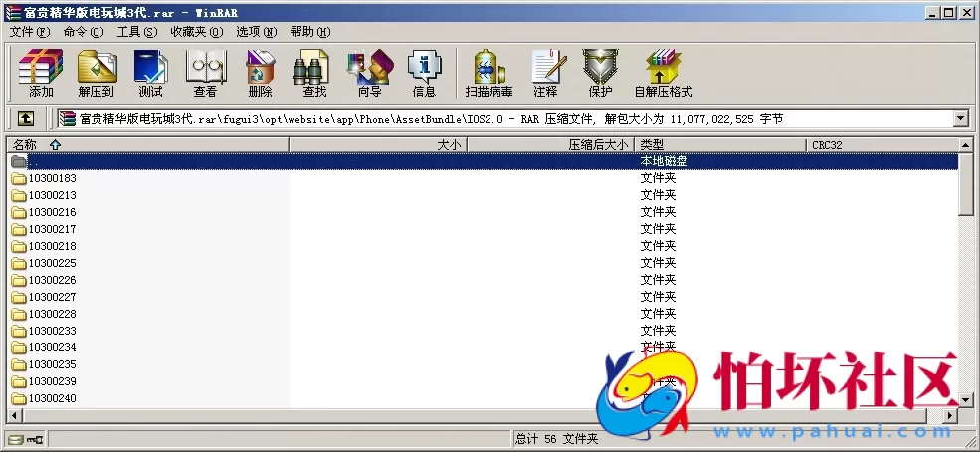Open the 文件(F) menu

[x=30, y=32]
